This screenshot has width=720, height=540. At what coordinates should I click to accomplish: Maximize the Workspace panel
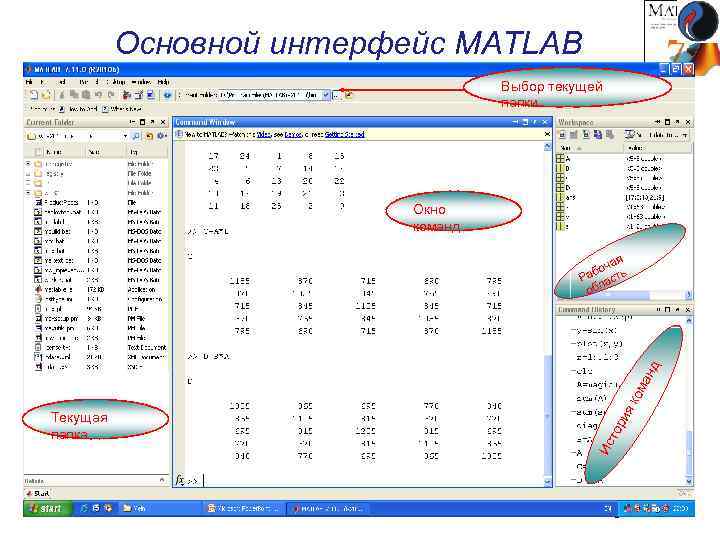pos(668,122)
